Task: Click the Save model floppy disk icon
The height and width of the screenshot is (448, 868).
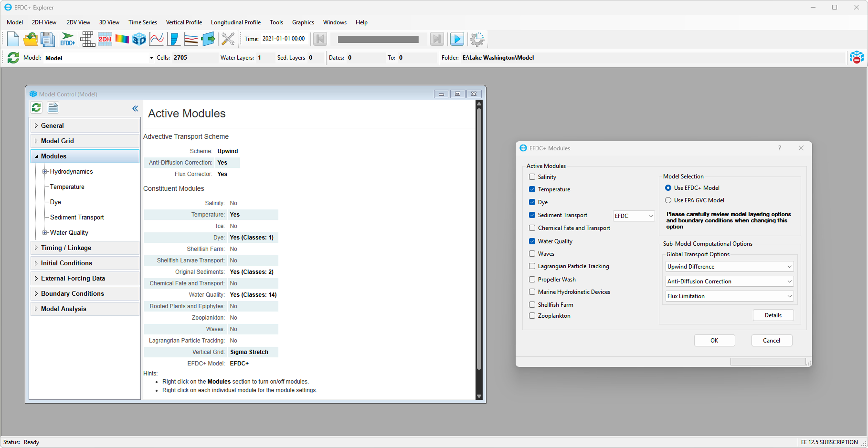Action: click(x=48, y=39)
